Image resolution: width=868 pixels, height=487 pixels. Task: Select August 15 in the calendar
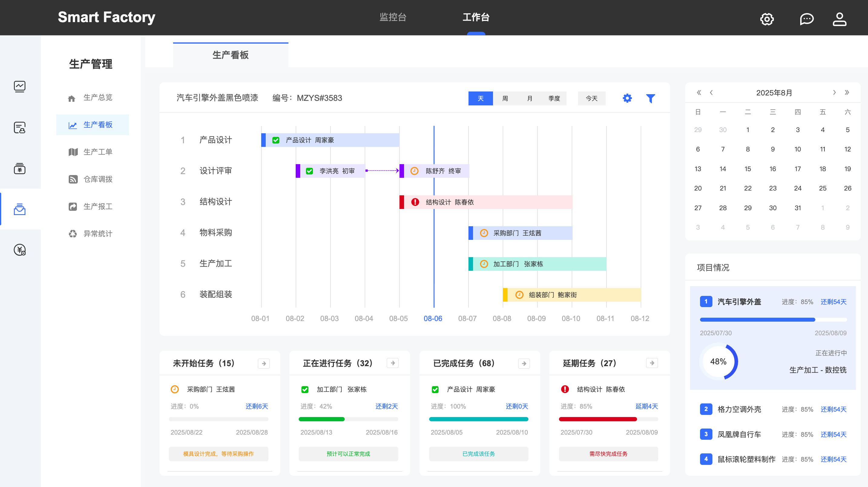coord(747,169)
